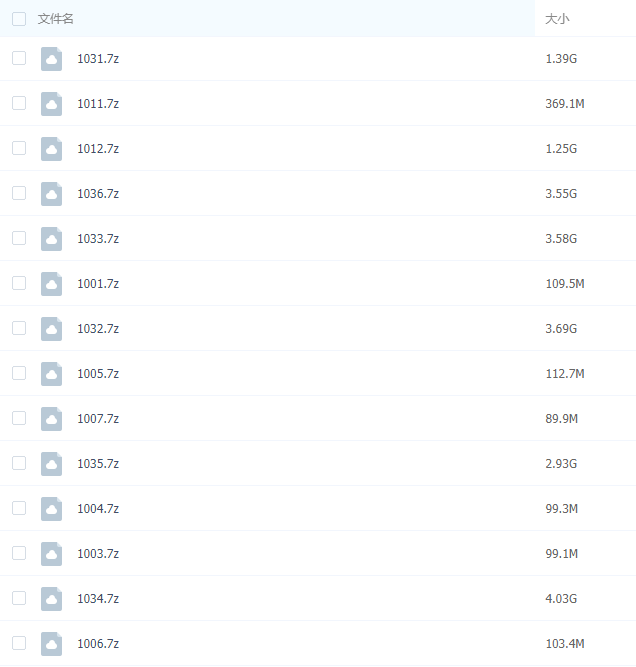The image size is (636, 667).
Task: Open the 1004.7z file name
Action: click(x=98, y=509)
